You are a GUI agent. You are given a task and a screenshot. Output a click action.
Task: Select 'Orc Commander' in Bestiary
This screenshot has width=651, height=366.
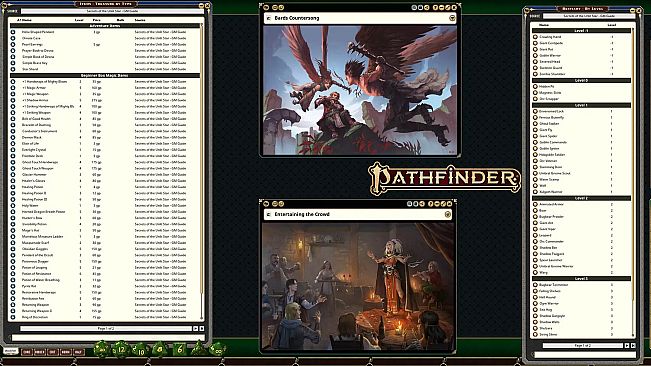click(x=581, y=242)
